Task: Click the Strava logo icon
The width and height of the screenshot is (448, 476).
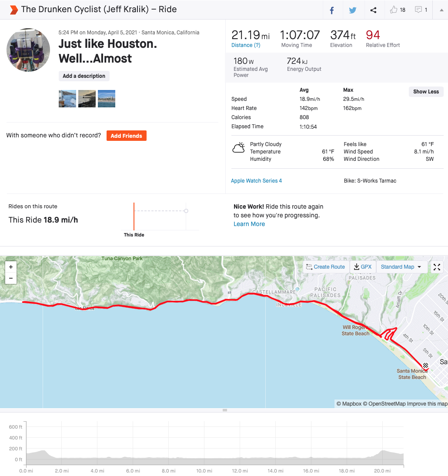Action: tap(13, 10)
